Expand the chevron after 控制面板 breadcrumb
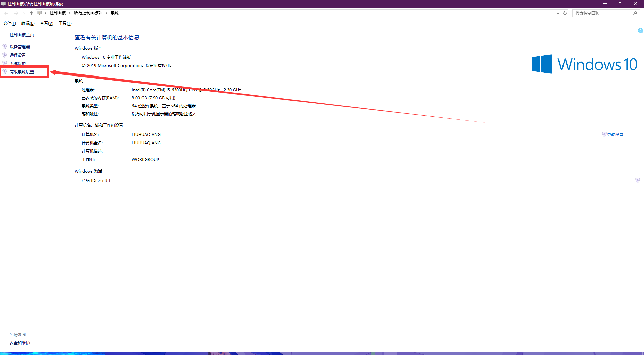 tap(70, 13)
